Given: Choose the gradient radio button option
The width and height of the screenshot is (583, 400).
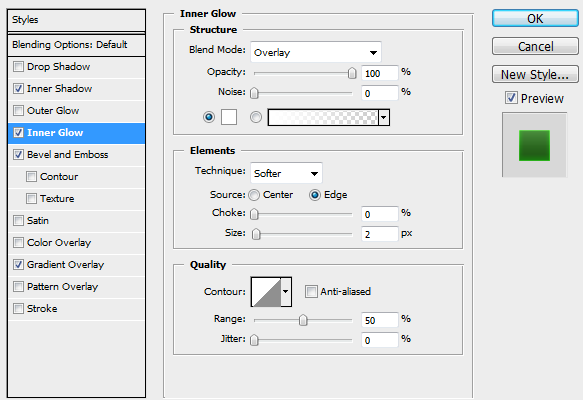Looking at the screenshot, I should coord(256,117).
